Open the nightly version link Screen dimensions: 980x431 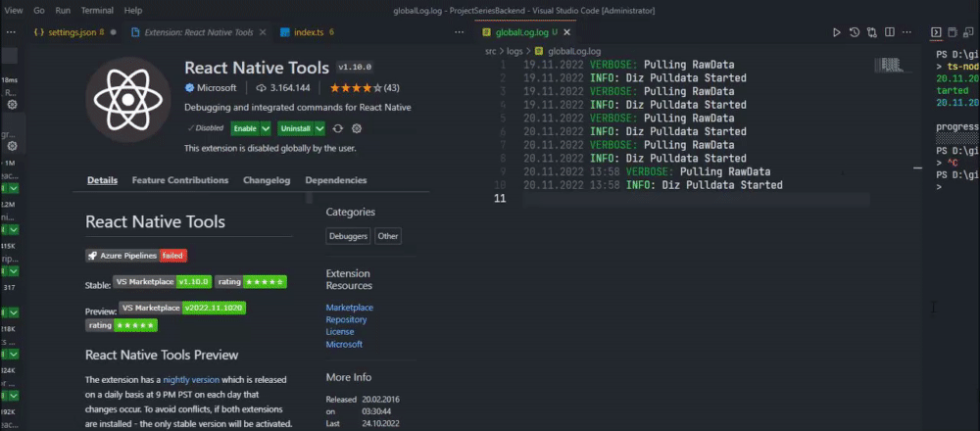click(191, 379)
